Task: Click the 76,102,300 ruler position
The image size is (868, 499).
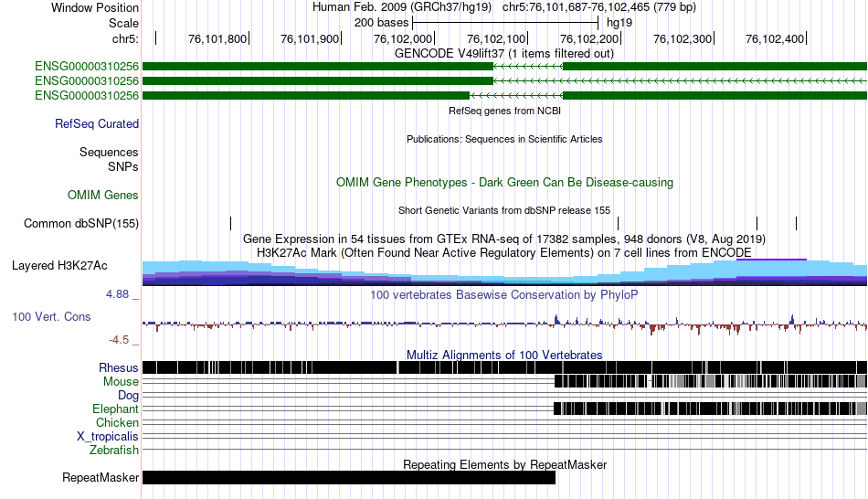Action: [683, 38]
